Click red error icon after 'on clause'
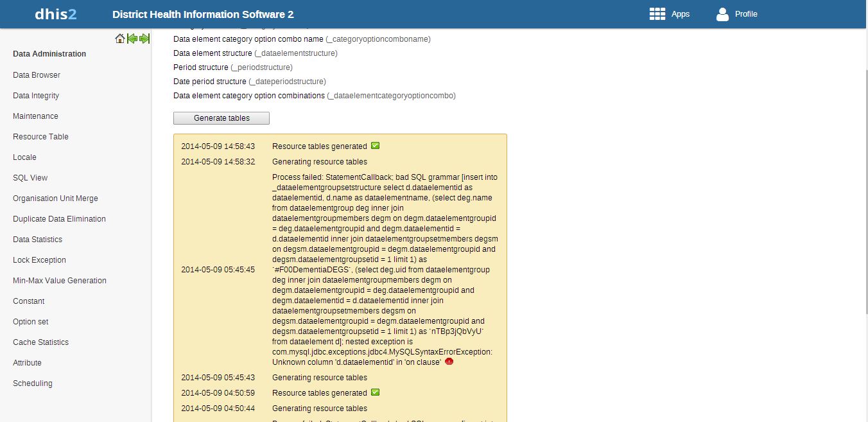This screenshot has height=422, width=868. 449,362
